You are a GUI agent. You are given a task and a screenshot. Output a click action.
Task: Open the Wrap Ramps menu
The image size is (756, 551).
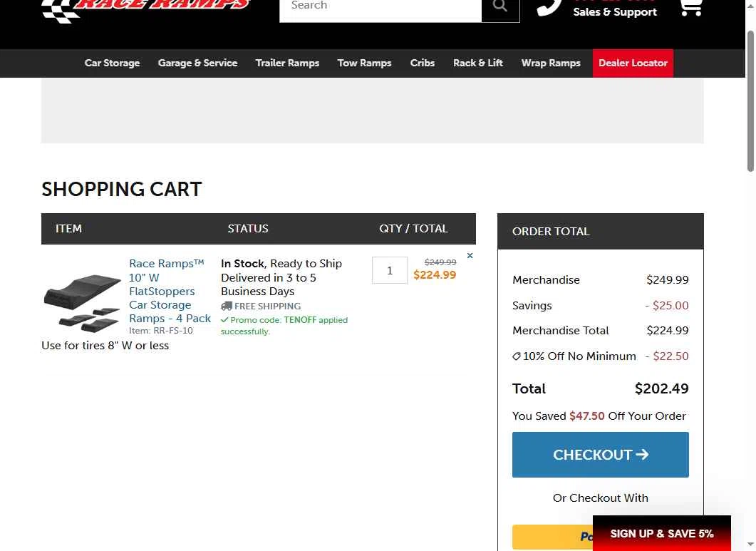pyautogui.click(x=551, y=63)
